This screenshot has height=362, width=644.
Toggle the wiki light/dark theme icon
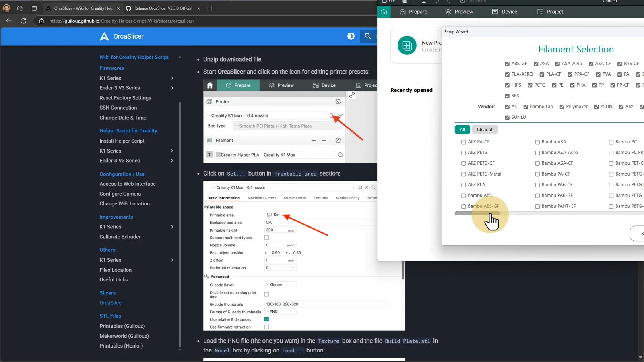coord(351,36)
